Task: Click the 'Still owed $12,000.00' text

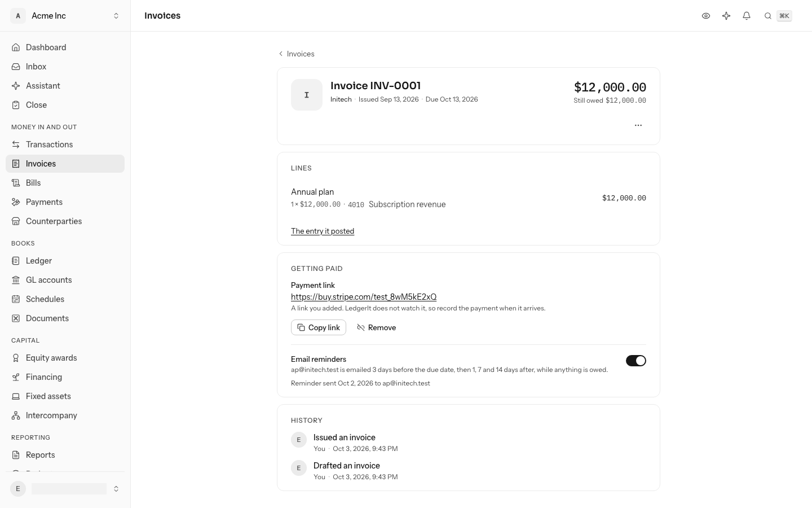Action: point(610,100)
